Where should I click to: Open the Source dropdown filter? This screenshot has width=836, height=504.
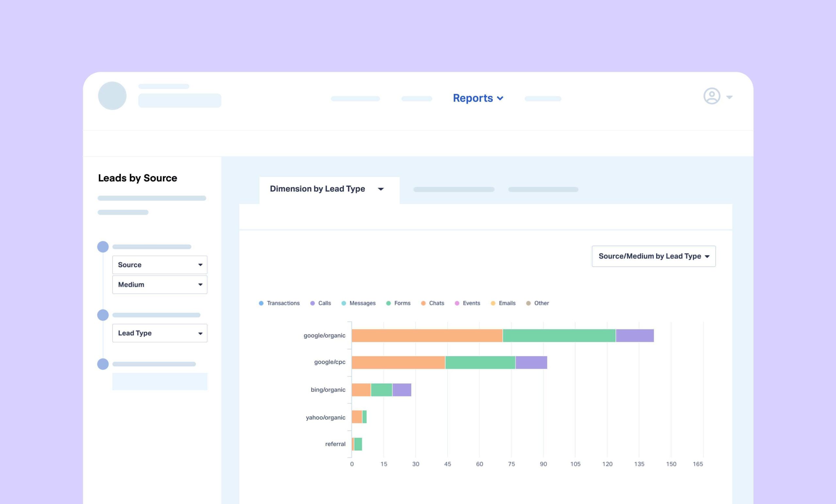click(x=160, y=264)
